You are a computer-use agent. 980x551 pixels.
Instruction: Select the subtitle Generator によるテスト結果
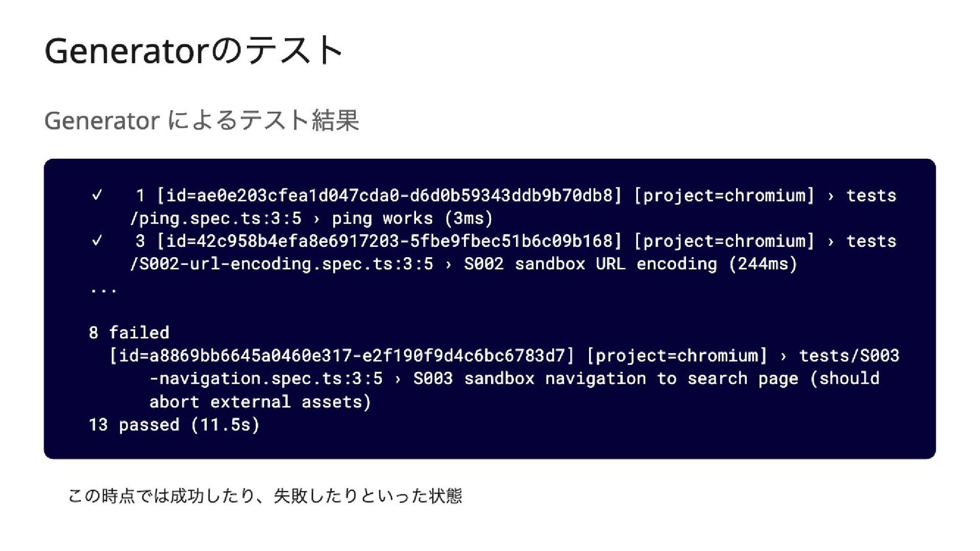(x=202, y=121)
